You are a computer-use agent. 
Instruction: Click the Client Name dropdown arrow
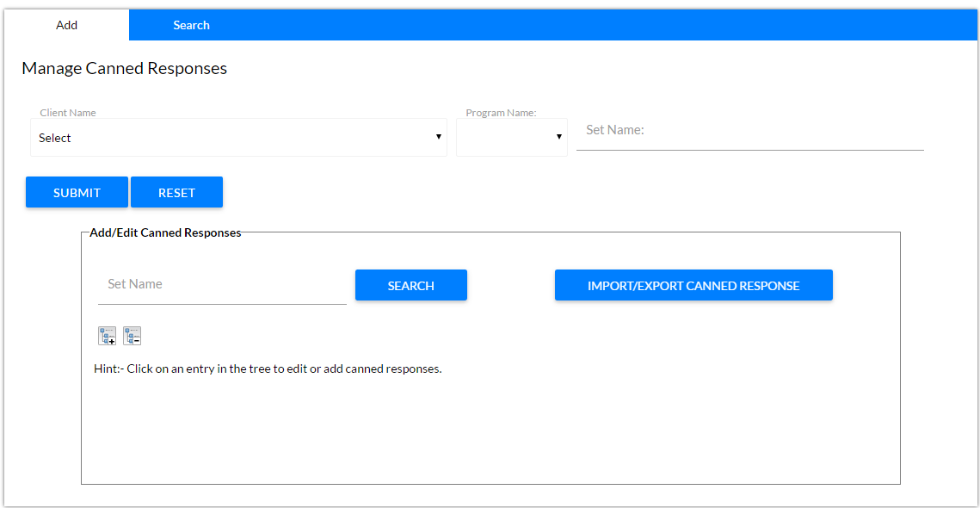438,137
